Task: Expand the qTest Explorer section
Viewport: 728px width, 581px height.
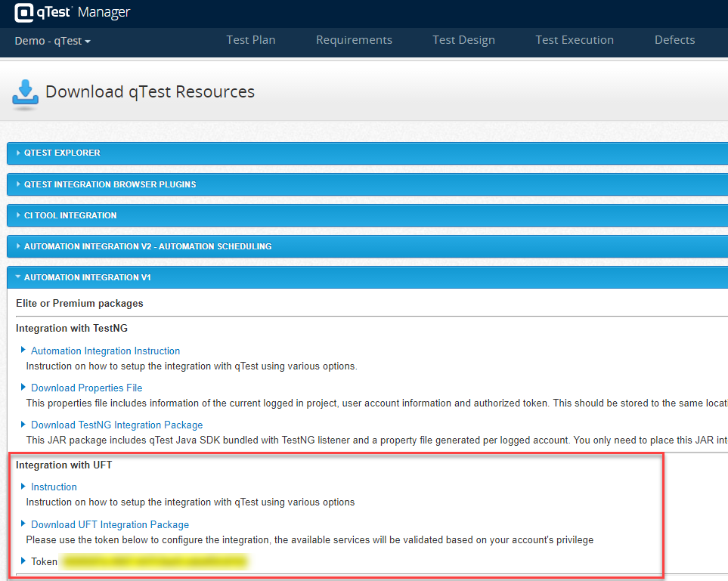Action: [62, 153]
